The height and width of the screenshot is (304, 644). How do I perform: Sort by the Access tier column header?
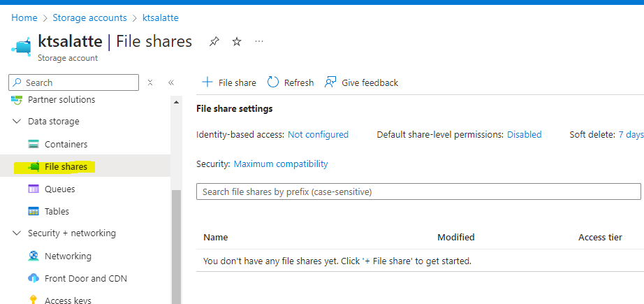pos(600,237)
